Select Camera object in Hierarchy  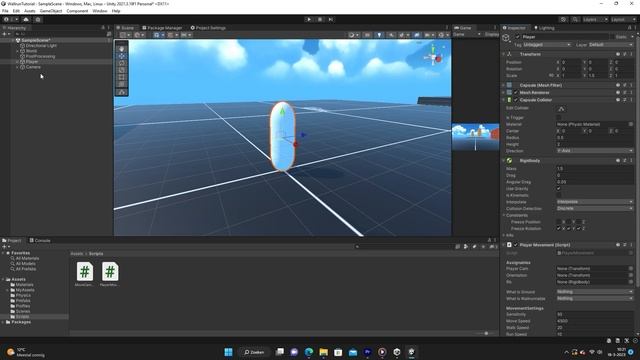[33, 67]
